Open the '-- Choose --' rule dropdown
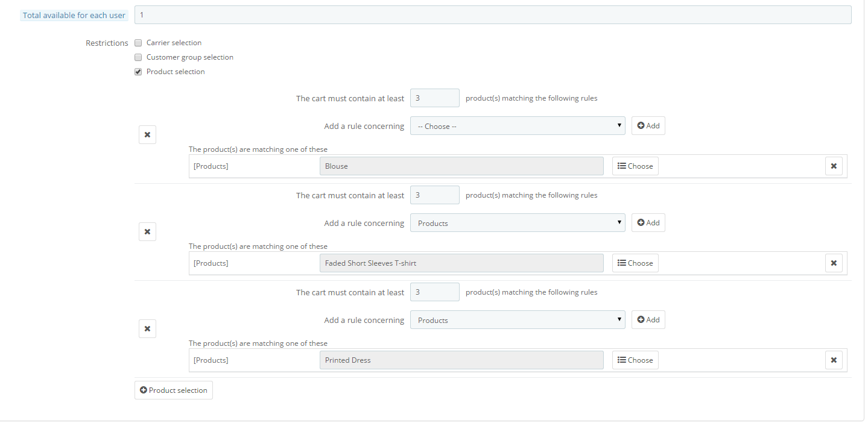 pyautogui.click(x=518, y=126)
